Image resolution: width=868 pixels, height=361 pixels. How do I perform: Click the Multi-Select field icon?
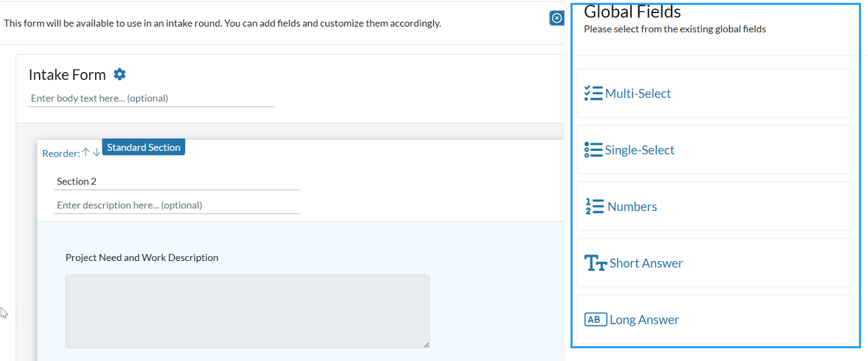pos(593,93)
